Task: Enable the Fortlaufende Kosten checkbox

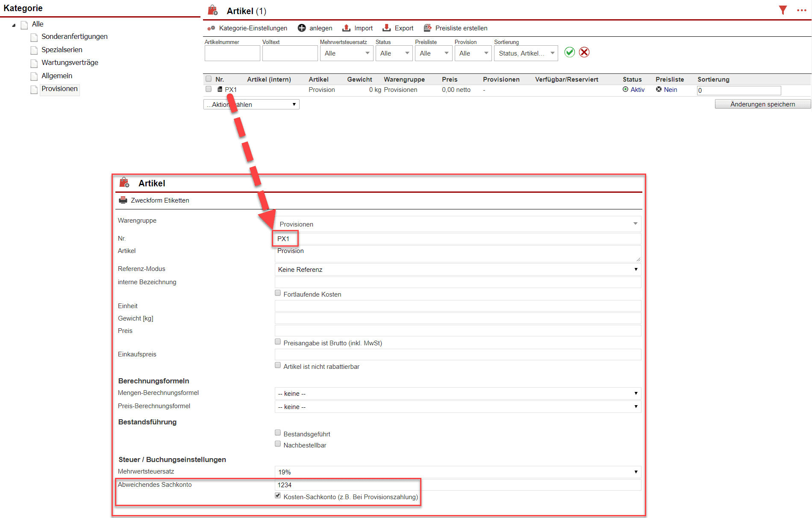Action: pos(278,293)
